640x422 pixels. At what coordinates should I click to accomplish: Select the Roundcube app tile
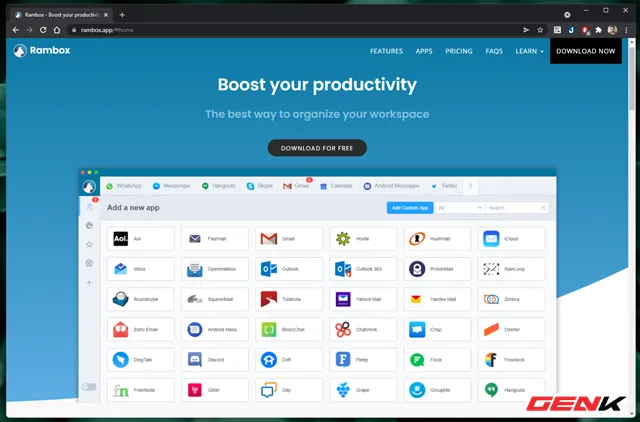(140, 299)
